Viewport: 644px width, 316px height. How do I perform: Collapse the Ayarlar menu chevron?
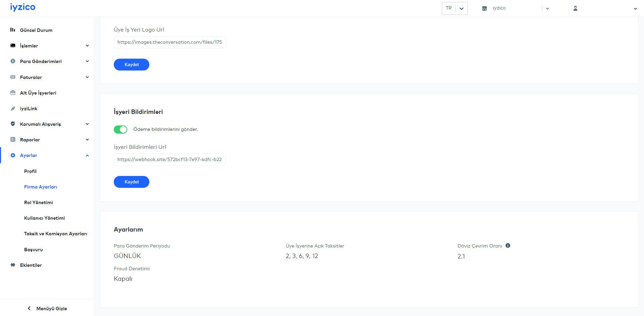[x=87, y=156]
